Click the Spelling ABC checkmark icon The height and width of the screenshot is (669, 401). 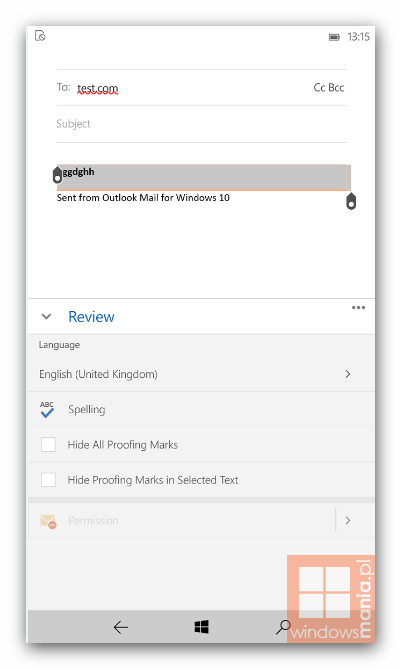click(x=47, y=409)
